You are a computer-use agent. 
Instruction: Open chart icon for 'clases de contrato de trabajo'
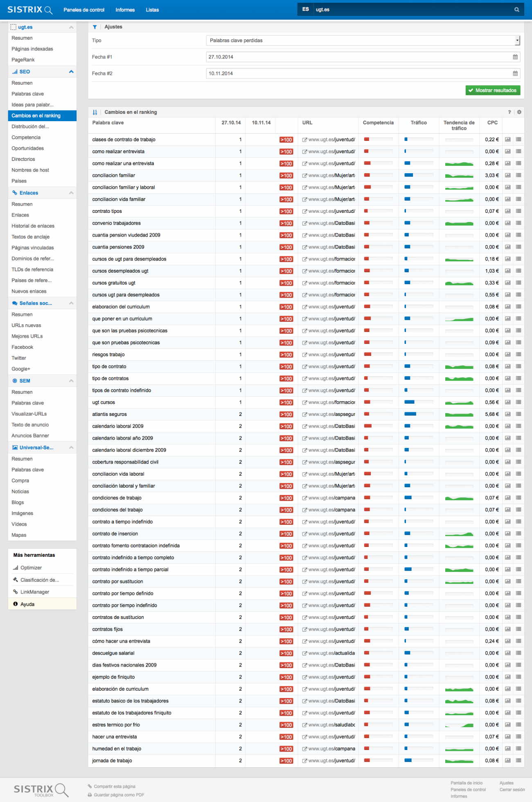tap(508, 140)
